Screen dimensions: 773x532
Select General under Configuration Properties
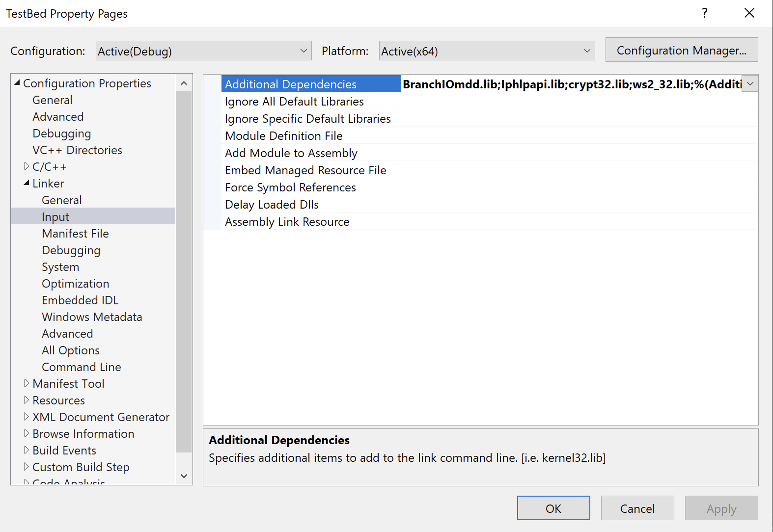53,100
